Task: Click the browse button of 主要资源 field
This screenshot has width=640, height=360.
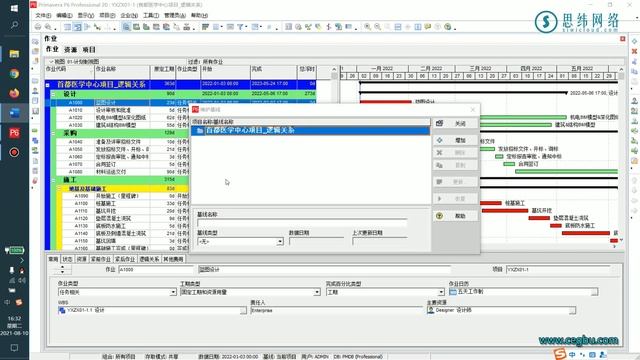Action: [572, 311]
